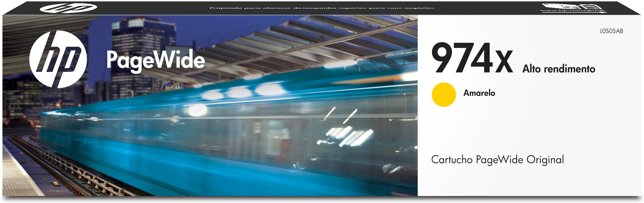Click the L0S05AB product code
The width and height of the screenshot is (644, 203).
[611, 31]
